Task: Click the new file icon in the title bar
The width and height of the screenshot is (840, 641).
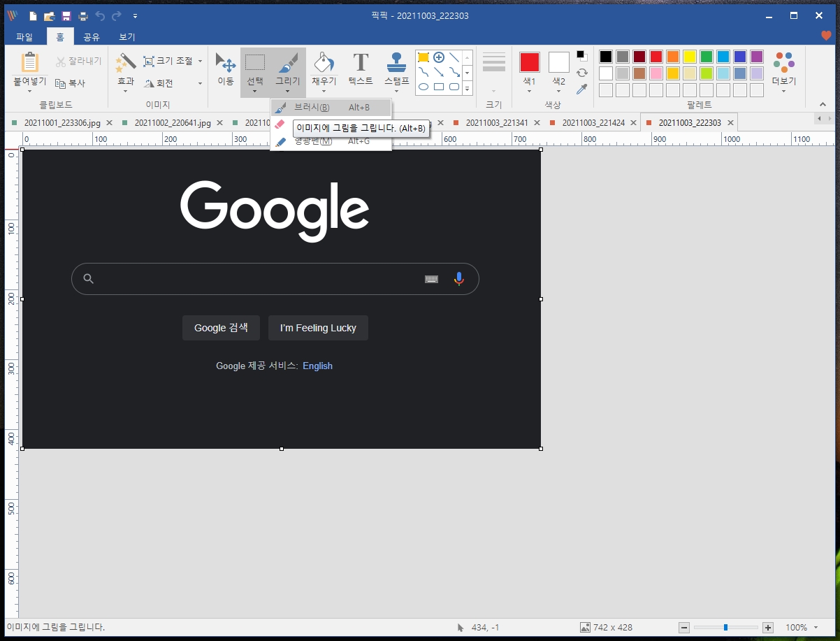Action: [x=33, y=15]
